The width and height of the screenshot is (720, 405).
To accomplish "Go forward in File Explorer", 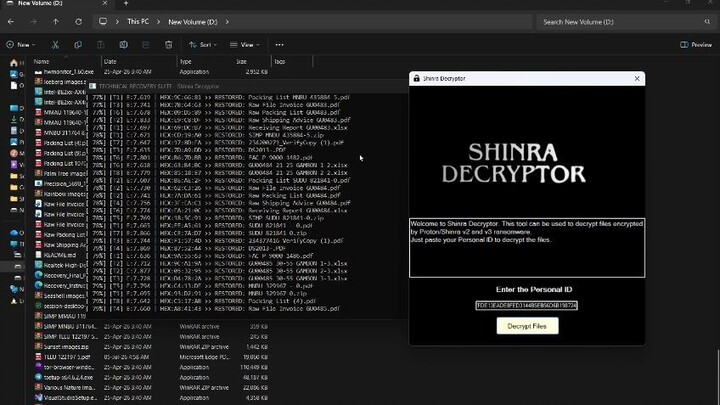I will (x=33, y=22).
